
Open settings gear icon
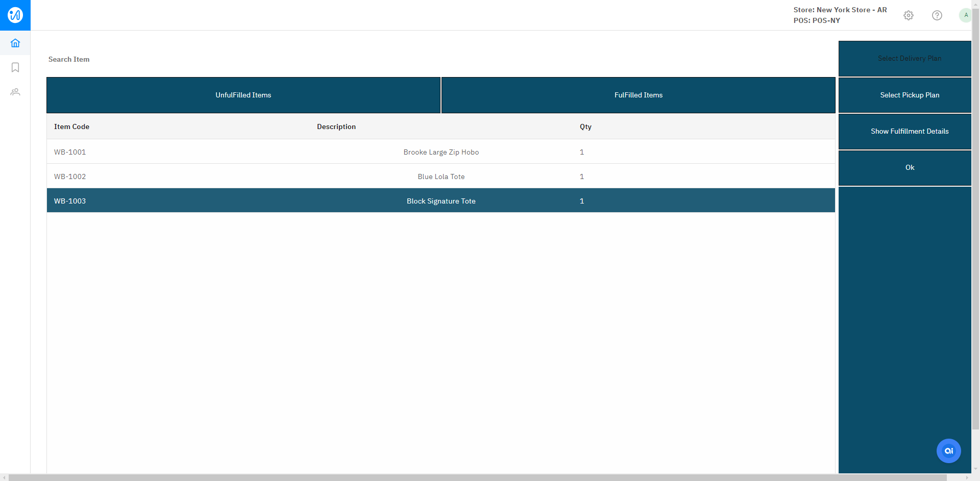tap(909, 15)
